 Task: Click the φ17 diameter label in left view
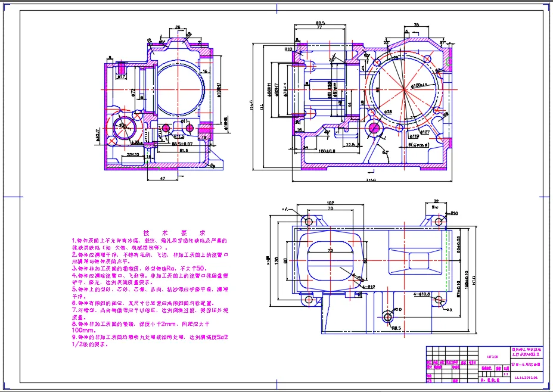click(121, 76)
